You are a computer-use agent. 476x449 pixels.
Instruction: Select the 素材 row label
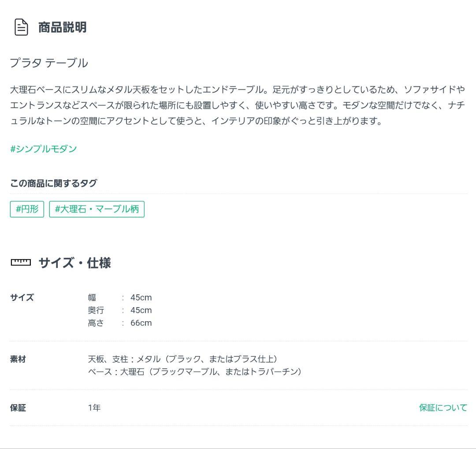[17, 359]
